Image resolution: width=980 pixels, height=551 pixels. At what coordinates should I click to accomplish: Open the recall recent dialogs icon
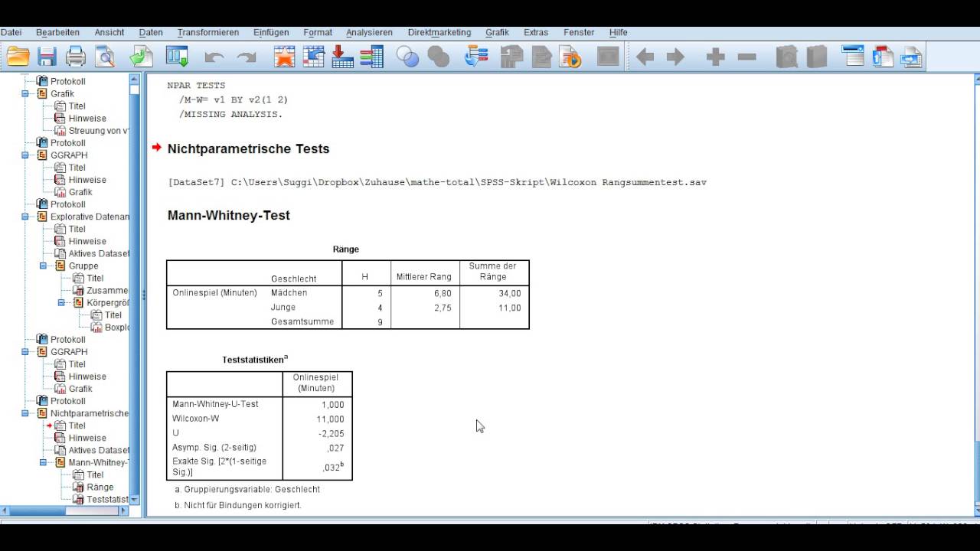[177, 57]
